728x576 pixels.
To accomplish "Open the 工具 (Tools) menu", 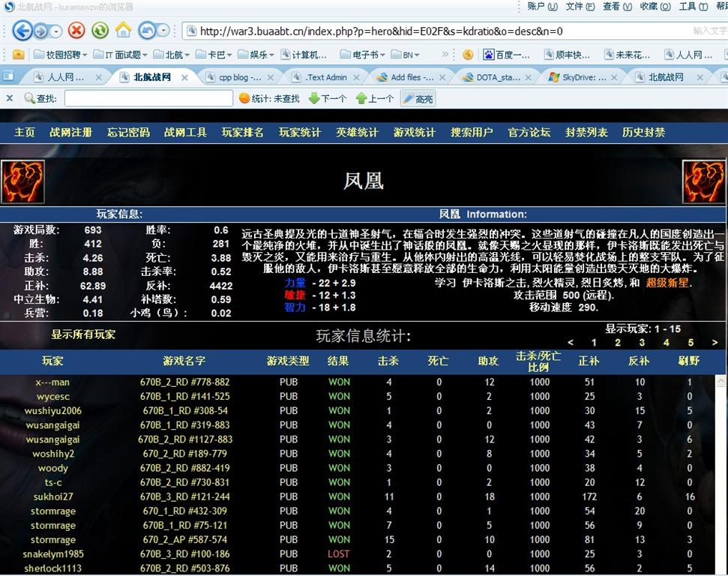I will (x=691, y=7).
